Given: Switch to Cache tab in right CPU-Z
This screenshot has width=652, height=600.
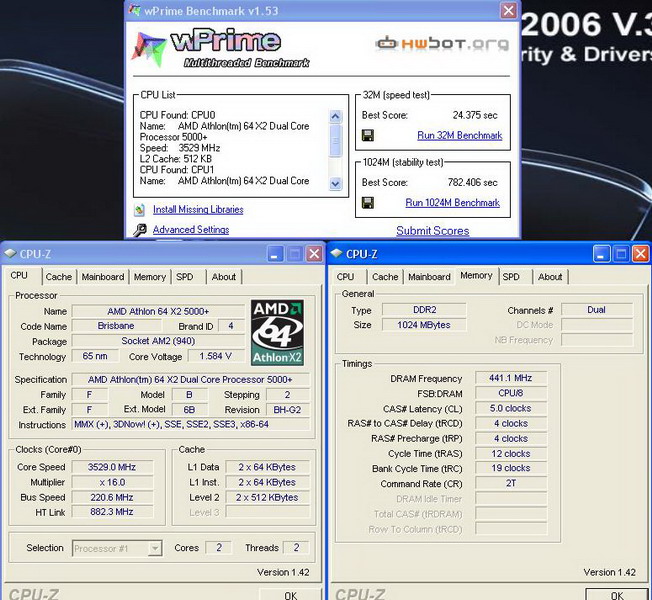Looking at the screenshot, I should pos(385,277).
